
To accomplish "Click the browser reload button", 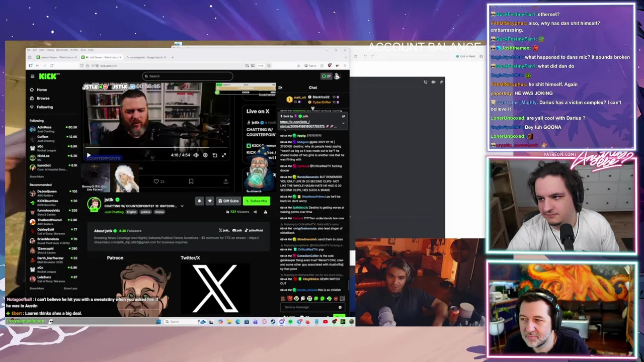I will (51, 65).
